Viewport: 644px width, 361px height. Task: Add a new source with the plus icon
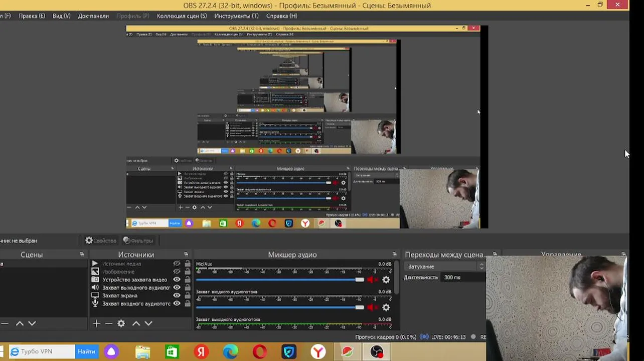click(x=97, y=324)
